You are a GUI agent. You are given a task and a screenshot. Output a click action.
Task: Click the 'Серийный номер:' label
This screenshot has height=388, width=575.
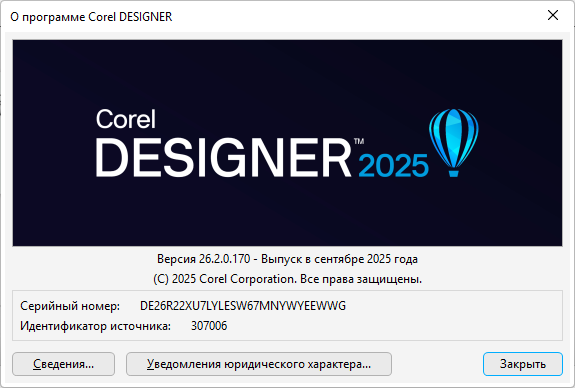[70, 306]
